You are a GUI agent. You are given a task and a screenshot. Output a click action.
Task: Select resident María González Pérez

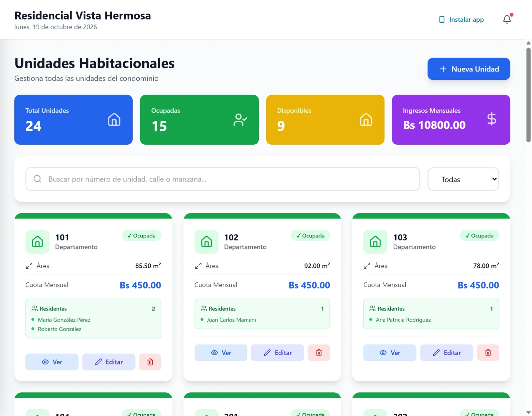click(x=64, y=320)
